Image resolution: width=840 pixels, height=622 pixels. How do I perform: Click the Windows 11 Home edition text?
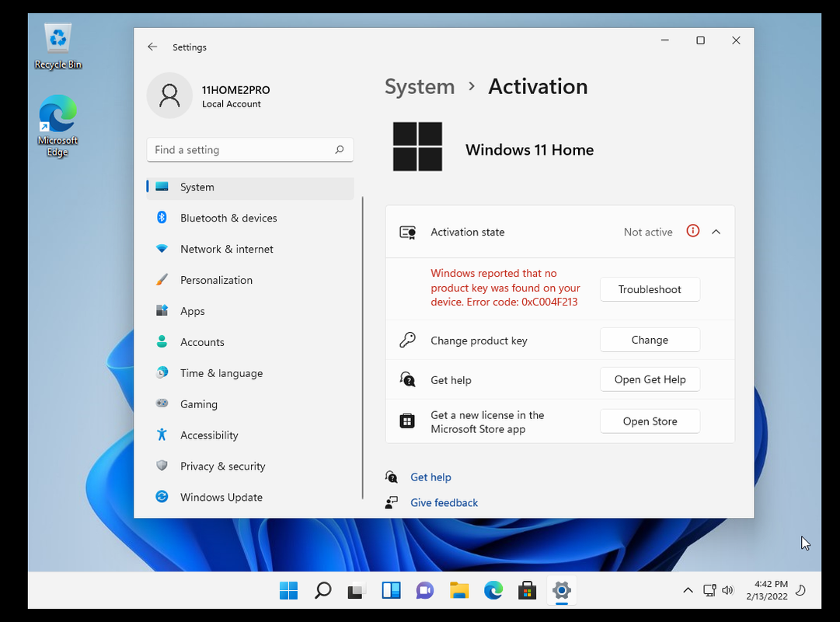point(529,149)
